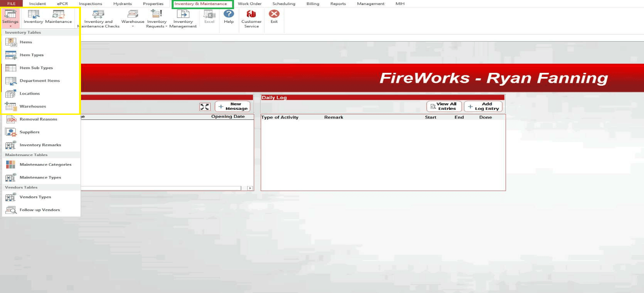
Task: Select Items from Inventory Tables
Action: pyautogui.click(x=41, y=42)
